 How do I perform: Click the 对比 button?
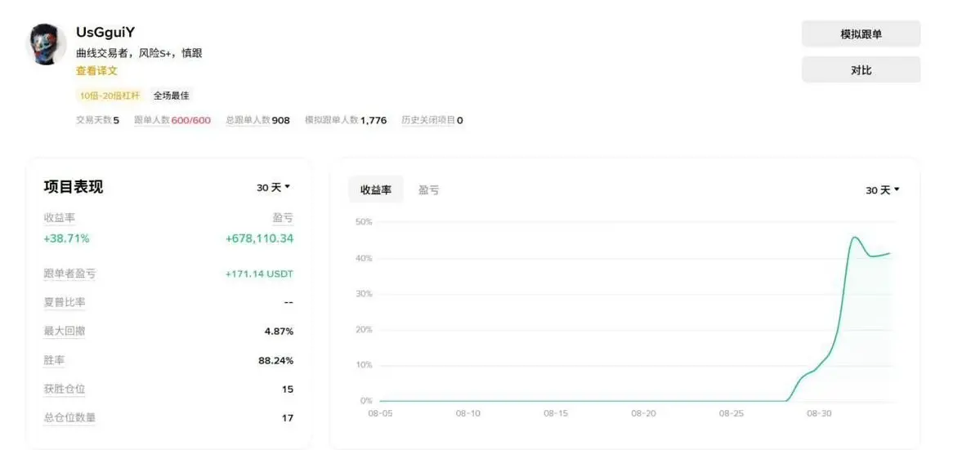(861, 70)
